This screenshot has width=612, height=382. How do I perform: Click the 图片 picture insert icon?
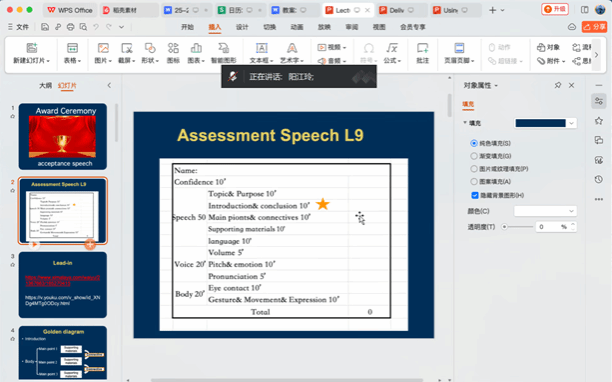click(x=103, y=48)
